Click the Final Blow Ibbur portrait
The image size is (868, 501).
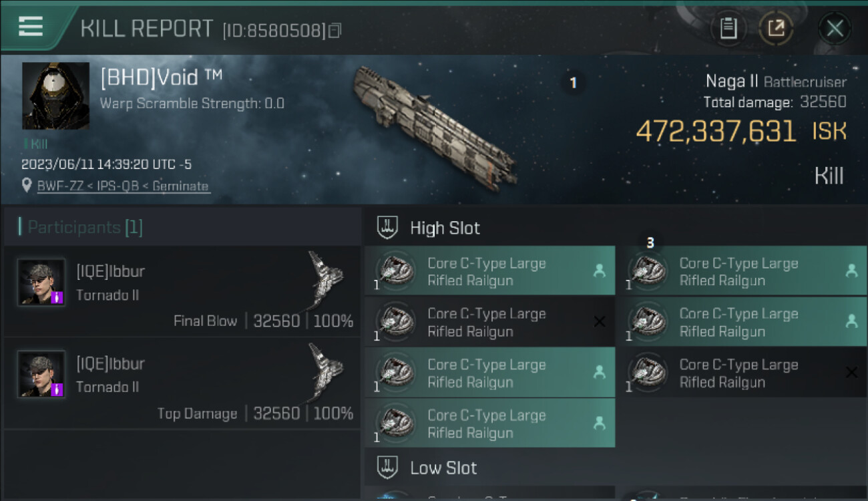pos(41,283)
